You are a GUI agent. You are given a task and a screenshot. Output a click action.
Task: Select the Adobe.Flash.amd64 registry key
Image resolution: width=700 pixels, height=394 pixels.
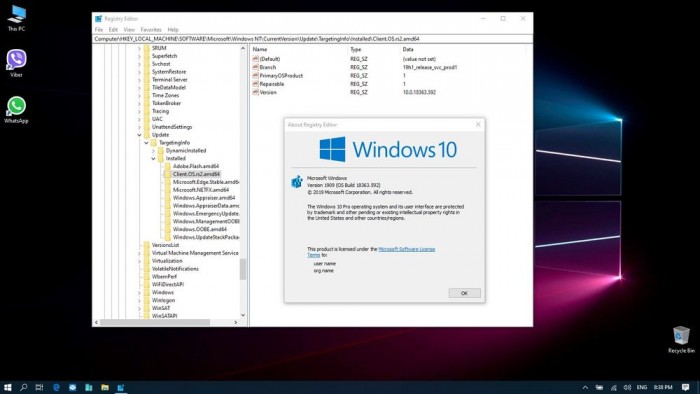(x=196, y=166)
